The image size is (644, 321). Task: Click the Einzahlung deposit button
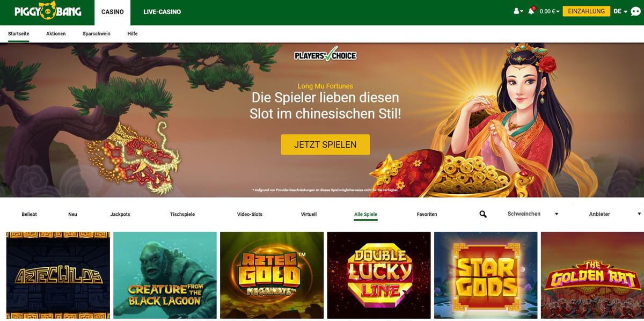click(x=586, y=11)
